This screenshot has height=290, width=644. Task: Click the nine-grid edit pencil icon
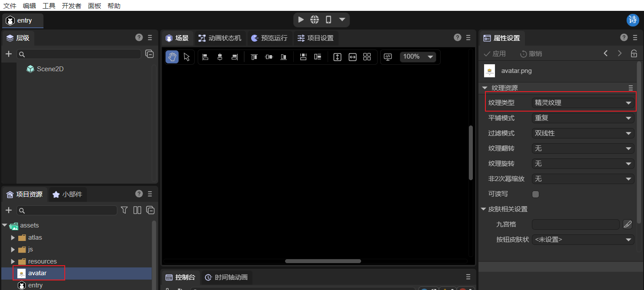coord(627,224)
